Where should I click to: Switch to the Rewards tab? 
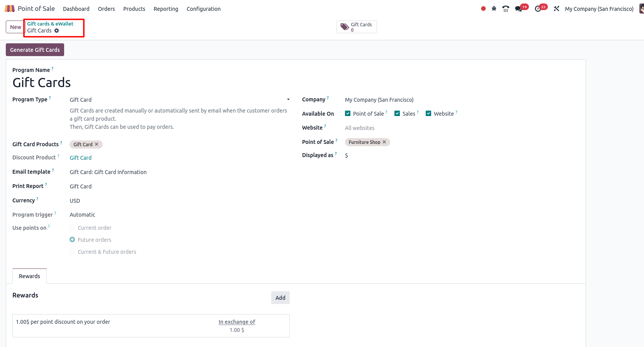(x=29, y=276)
